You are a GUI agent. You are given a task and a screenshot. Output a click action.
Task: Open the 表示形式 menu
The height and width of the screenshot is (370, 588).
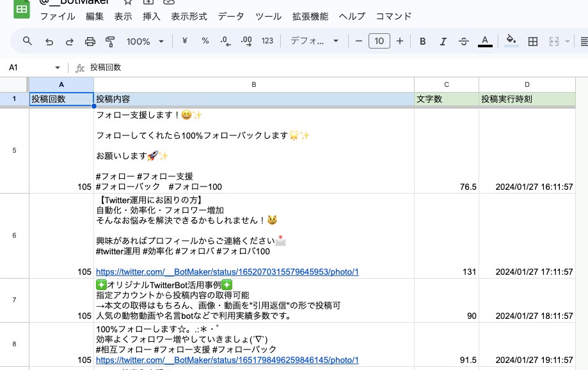[189, 17]
